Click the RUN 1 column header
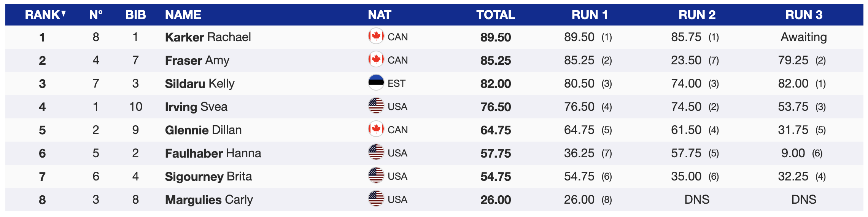The image size is (868, 217). [589, 15]
